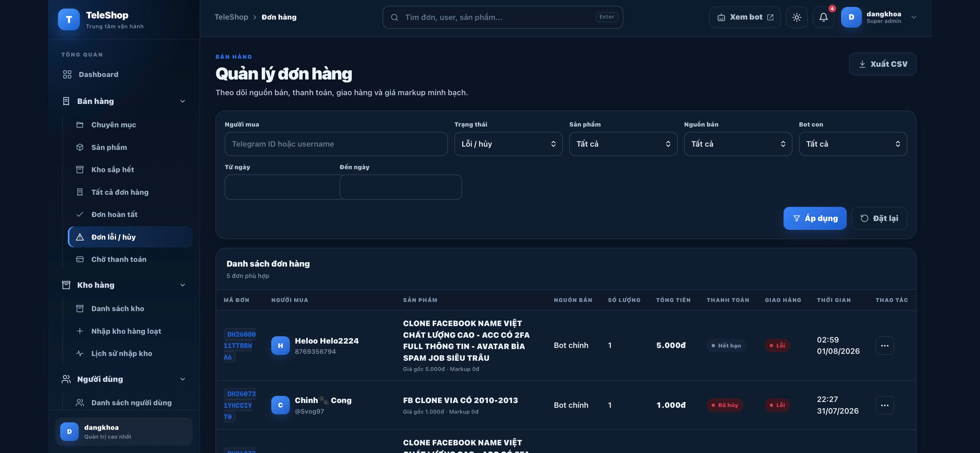
Task: Open the Sản phẩm filter dropdown
Action: click(623, 144)
